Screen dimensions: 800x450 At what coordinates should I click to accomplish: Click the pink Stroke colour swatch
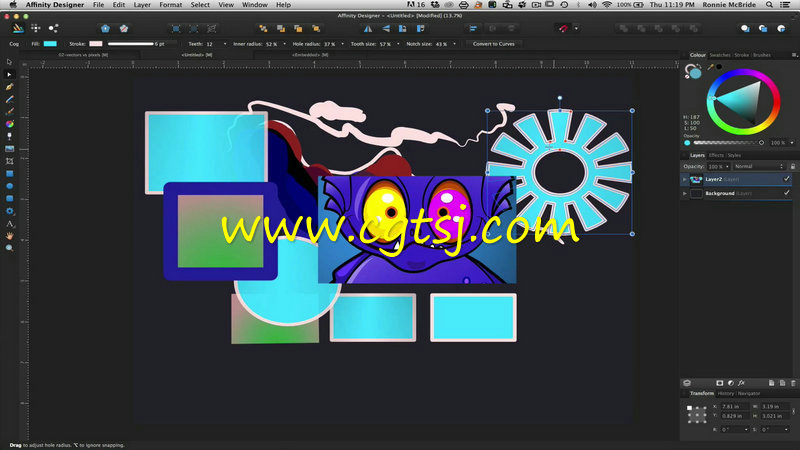tap(96, 44)
